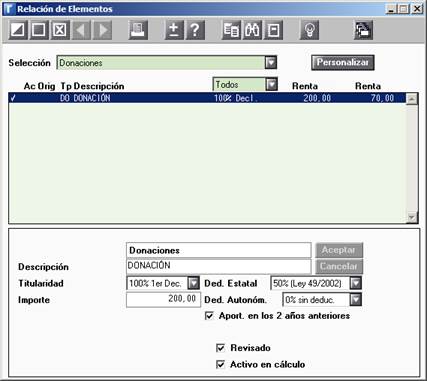Click the cascading windows toolbar icon
The width and height of the screenshot is (427, 381).
(363, 30)
